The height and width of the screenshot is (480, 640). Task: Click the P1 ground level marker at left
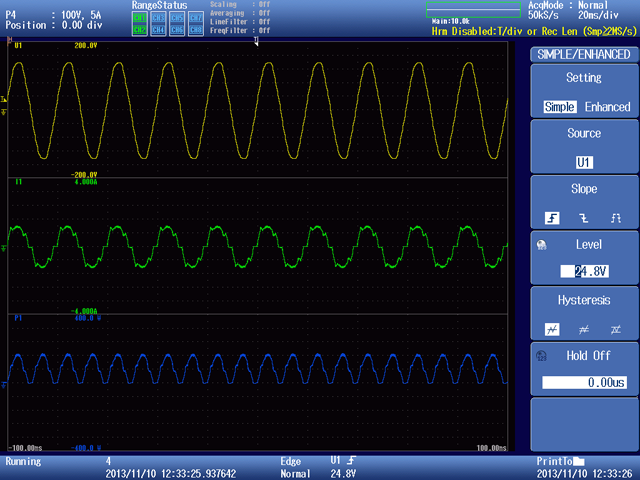pos(4,384)
